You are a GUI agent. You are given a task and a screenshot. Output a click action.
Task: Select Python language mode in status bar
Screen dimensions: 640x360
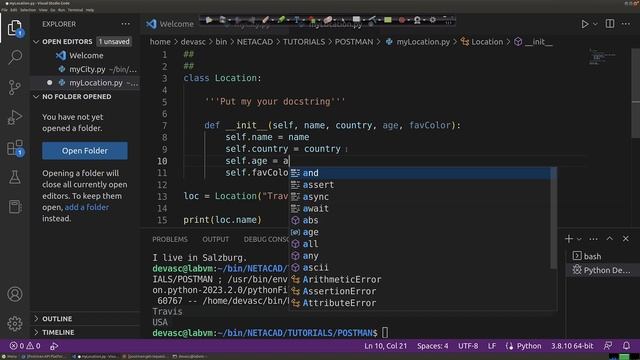tap(529, 346)
